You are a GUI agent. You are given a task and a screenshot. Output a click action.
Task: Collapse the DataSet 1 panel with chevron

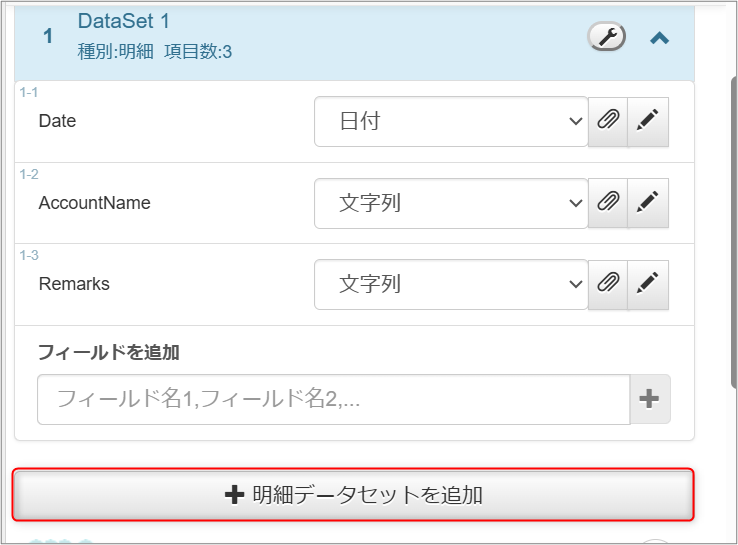659,38
